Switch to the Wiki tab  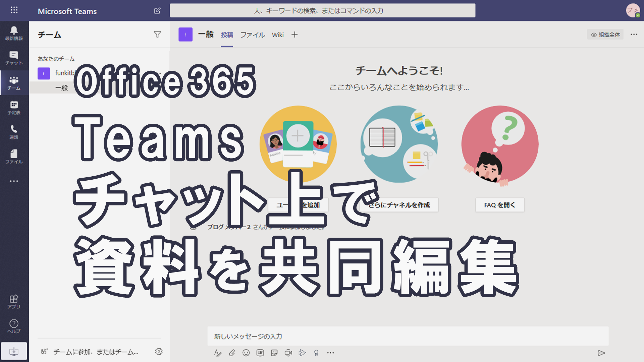tap(278, 35)
